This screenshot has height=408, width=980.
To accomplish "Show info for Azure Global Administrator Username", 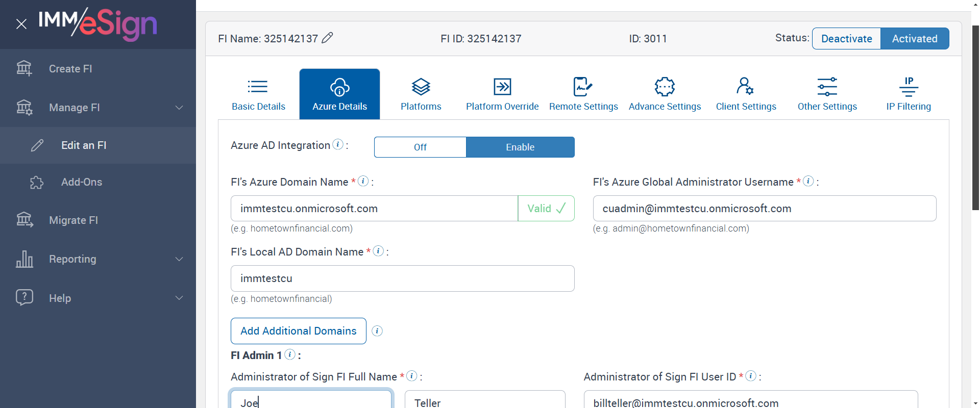I will pyautogui.click(x=808, y=181).
